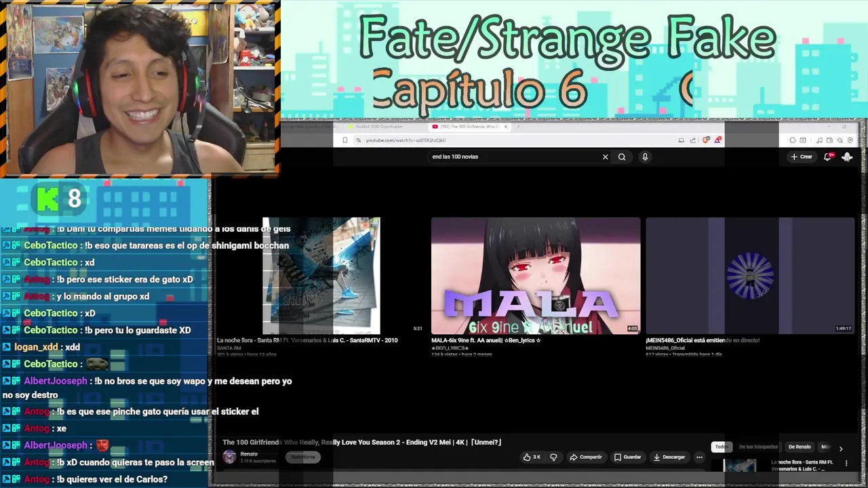Viewport: 868px width, 488px height.
Task: Close the YouTube 100 Girlfriends browser tab
Action: click(505, 127)
